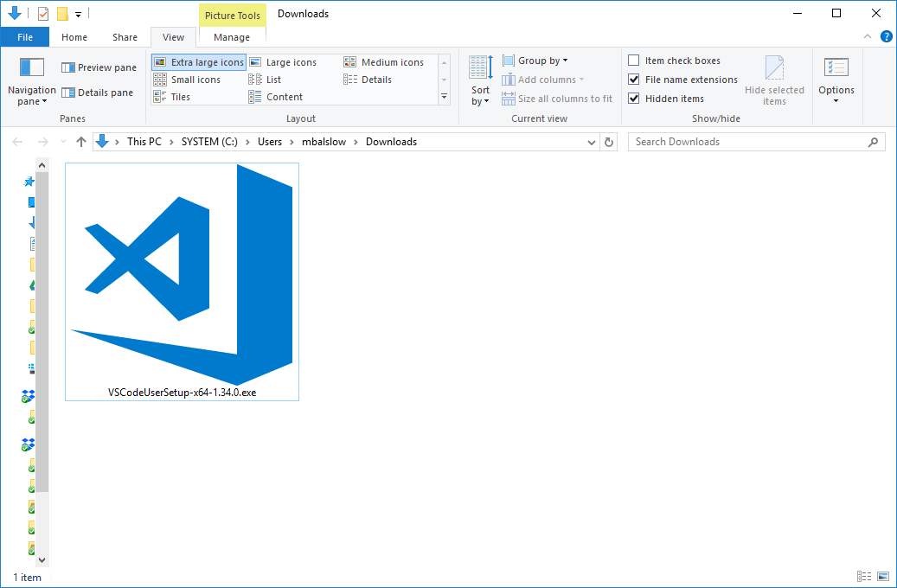The height and width of the screenshot is (588, 897).
Task: Switch to the Home ribbon tab
Action: (x=74, y=37)
